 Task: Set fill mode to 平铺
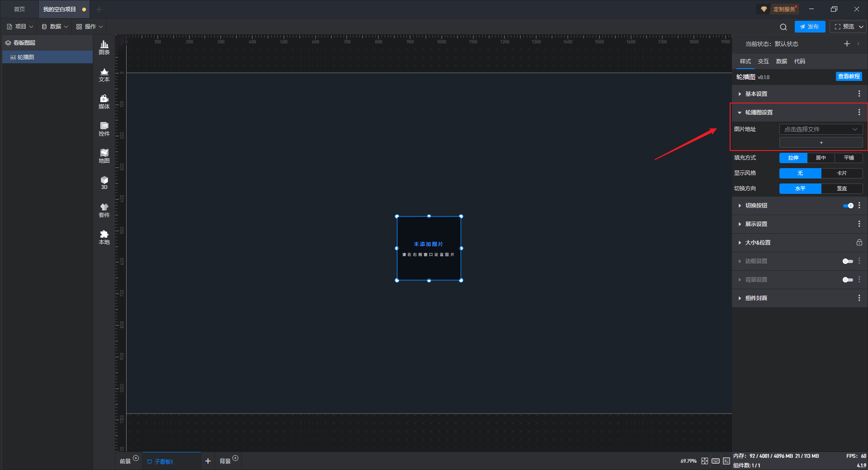point(849,158)
